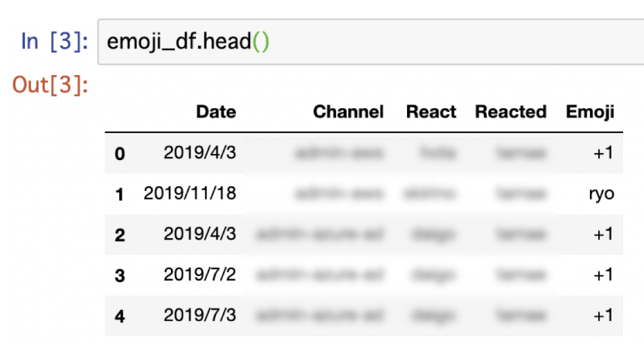644x351 pixels.
Task: Click the date cell 2019/7/2
Action: [200, 274]
